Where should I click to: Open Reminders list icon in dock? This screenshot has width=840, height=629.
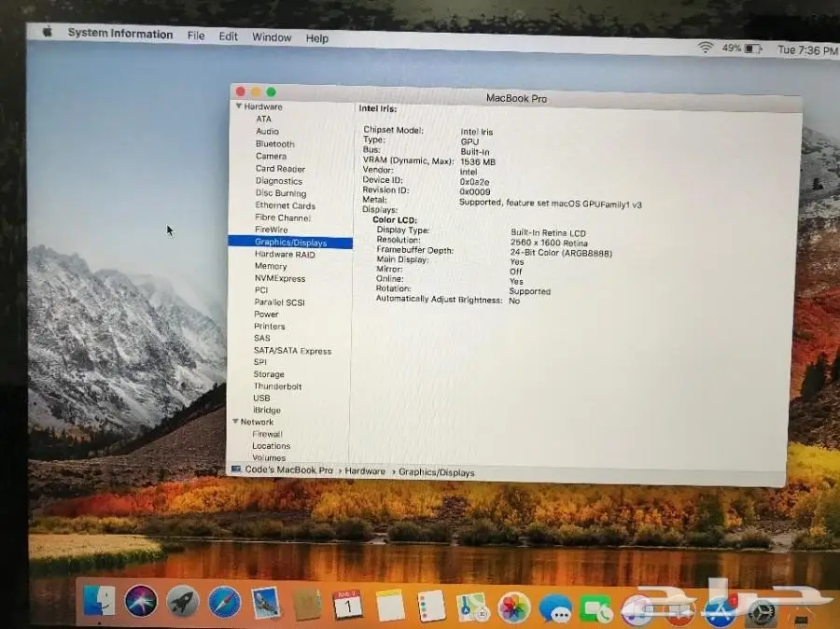(431, 606)
